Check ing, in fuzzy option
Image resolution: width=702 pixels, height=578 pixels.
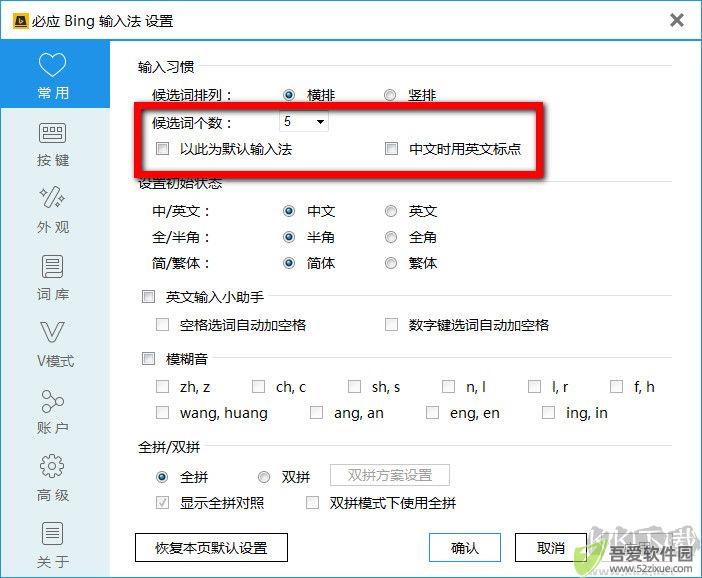tap(548, 412)
